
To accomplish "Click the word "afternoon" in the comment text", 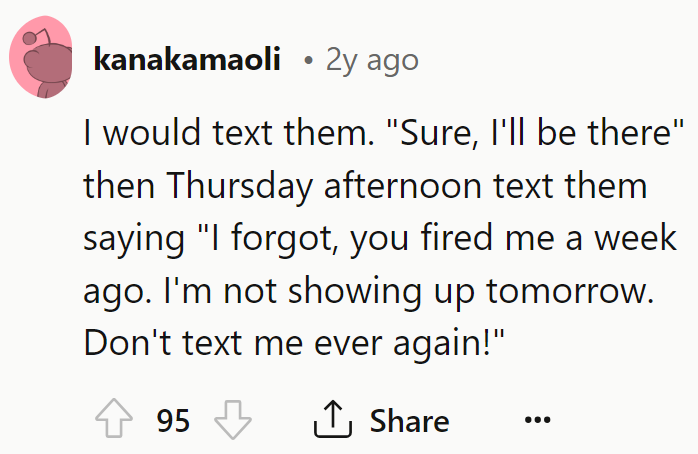I will point(403,186).
